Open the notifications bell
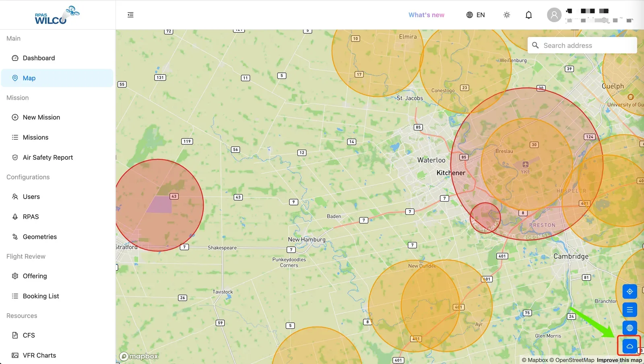 click(x=528, y=15)
